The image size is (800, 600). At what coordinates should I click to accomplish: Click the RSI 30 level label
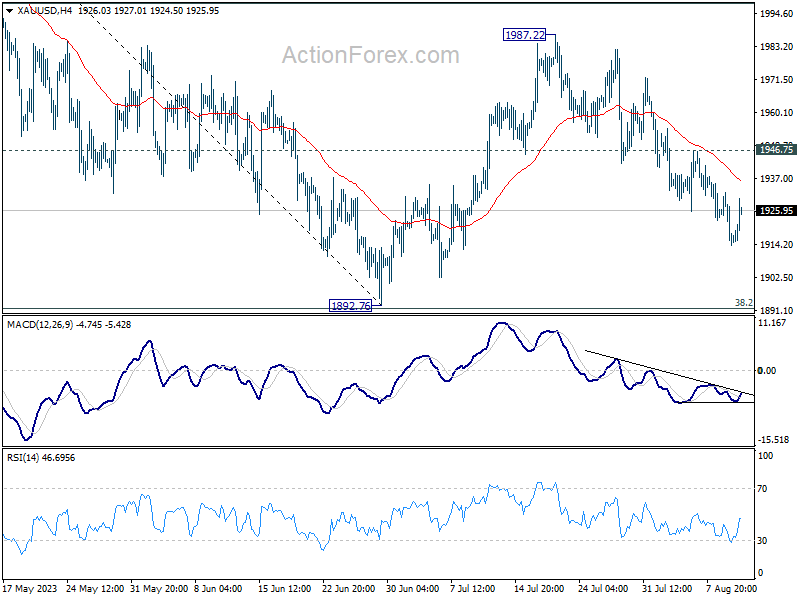[762, 540]
